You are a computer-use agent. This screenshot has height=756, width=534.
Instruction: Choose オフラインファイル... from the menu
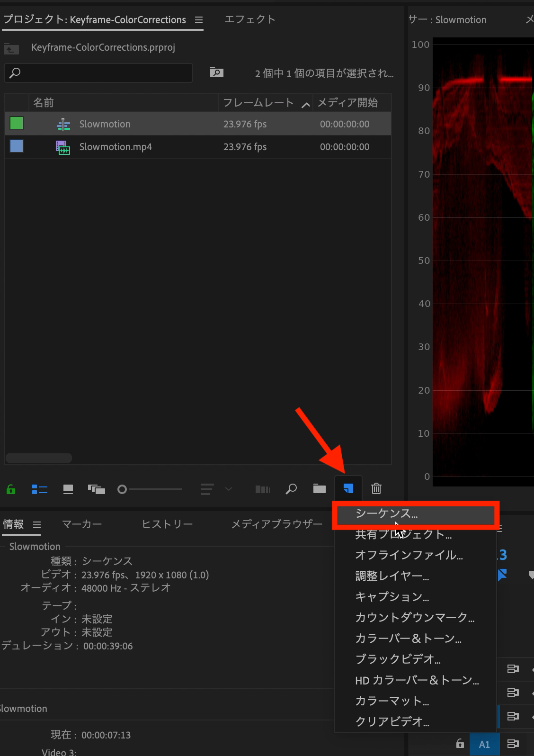tap(415, 555)
